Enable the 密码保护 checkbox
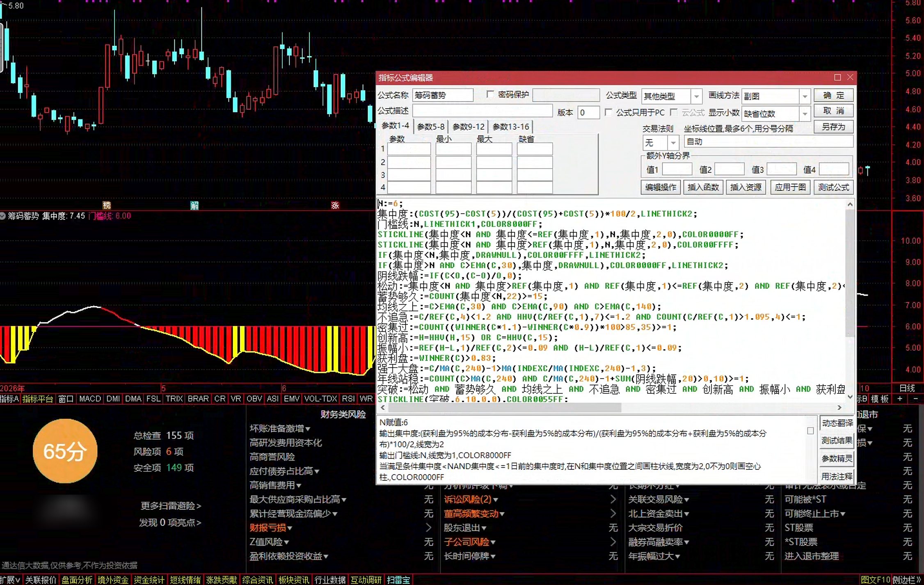The width and height of the screenshot is (924, 585). pos(490,94)
